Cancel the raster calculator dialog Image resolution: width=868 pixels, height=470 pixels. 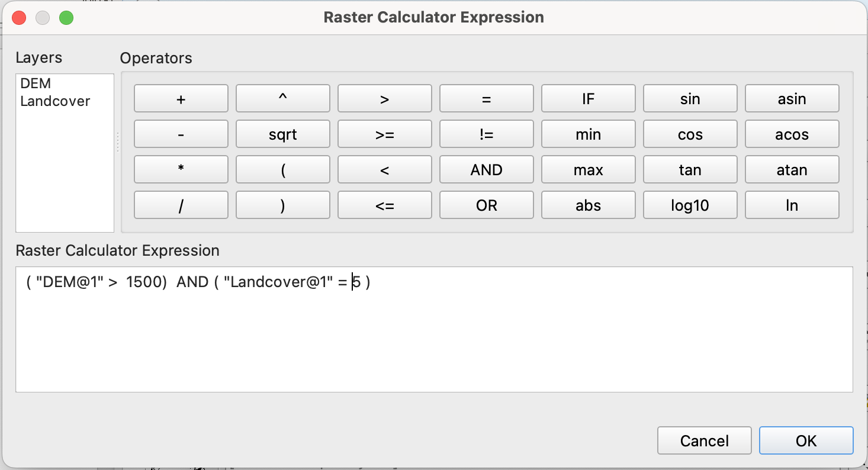point(704,441)
